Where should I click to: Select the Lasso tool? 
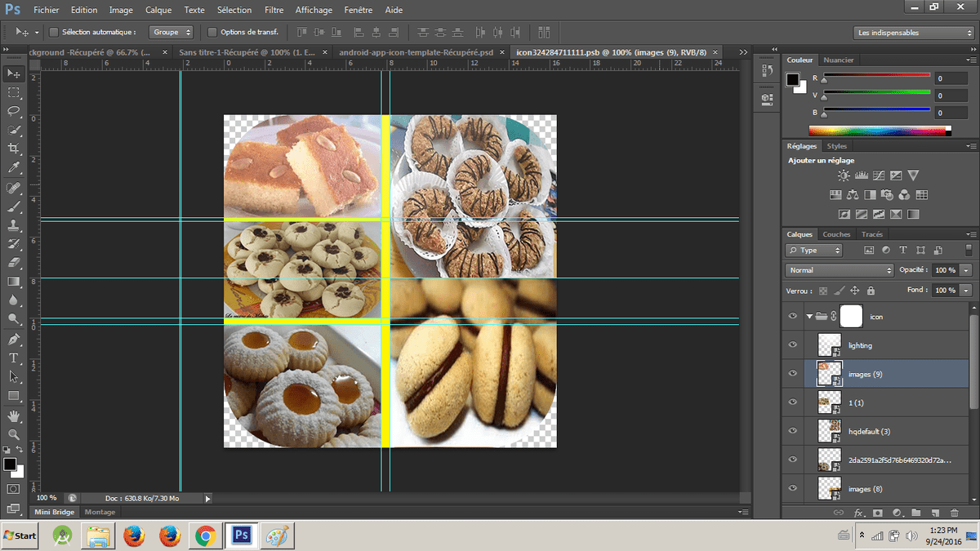click(14, 111)
